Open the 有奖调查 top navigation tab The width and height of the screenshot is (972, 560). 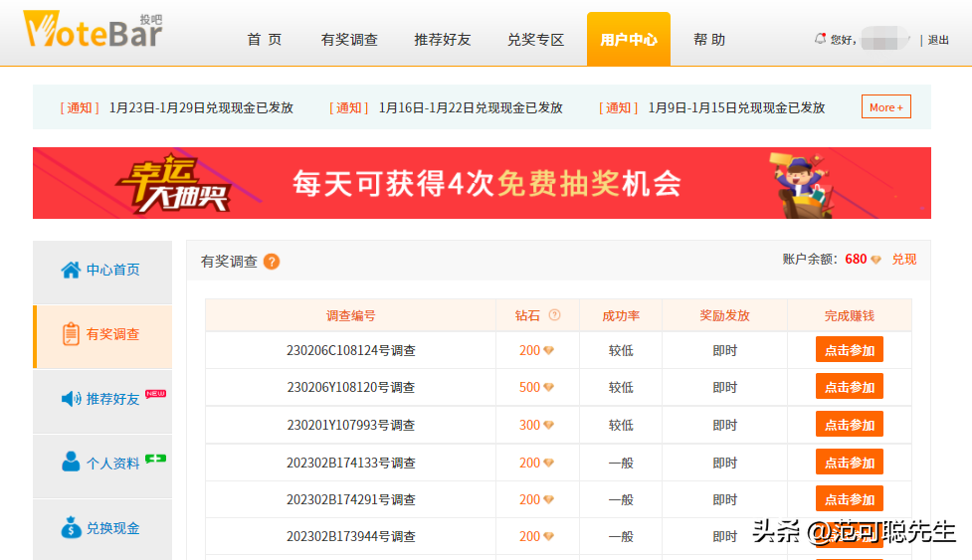349,40
